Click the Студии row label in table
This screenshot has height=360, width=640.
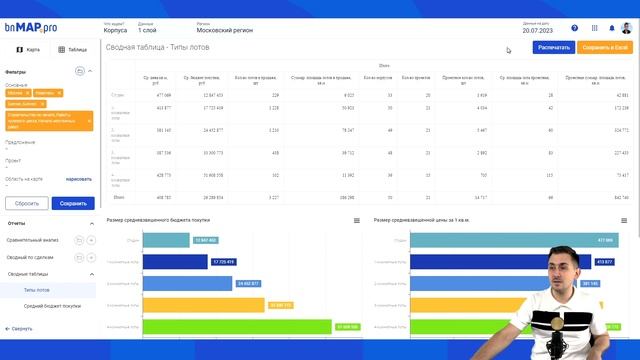(118, 95)
